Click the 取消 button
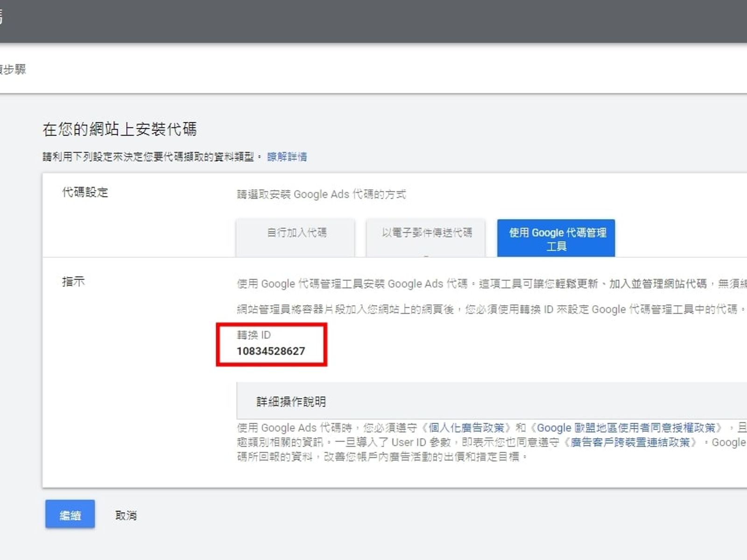This screenshot has width=747, height=560. coord(126,515)
